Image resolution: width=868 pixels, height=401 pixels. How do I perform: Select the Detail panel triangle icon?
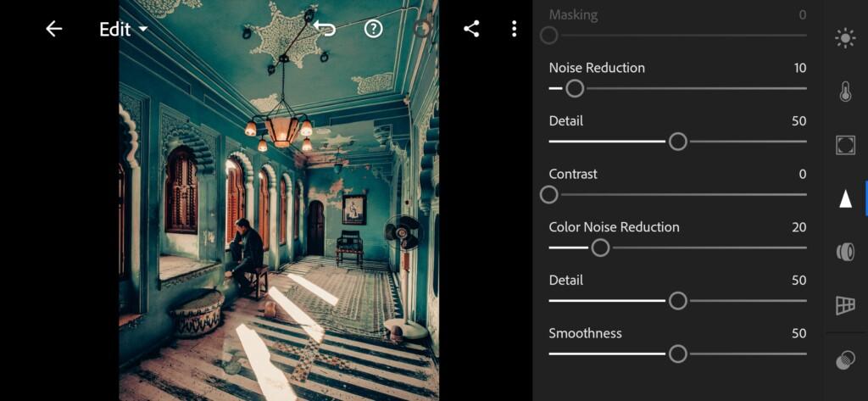845,198
